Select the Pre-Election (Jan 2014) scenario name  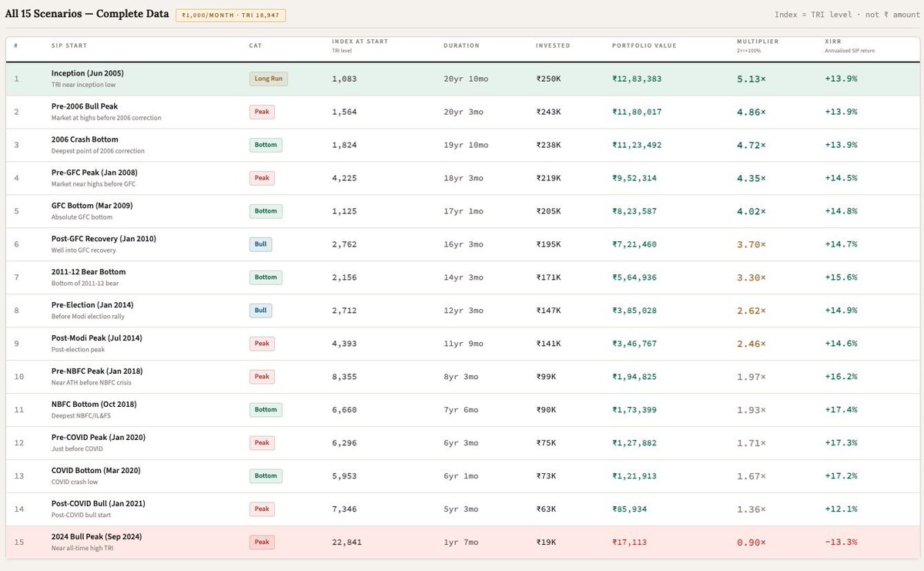(x=92, y=305)
